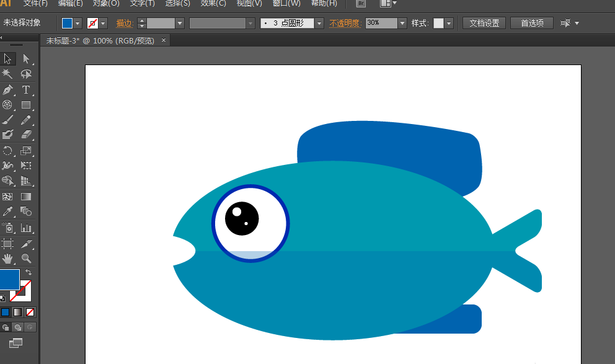The width and height of the screenshot is (615, 364).
Task: Select the Zoom tool
Action: tap(26, 258)
